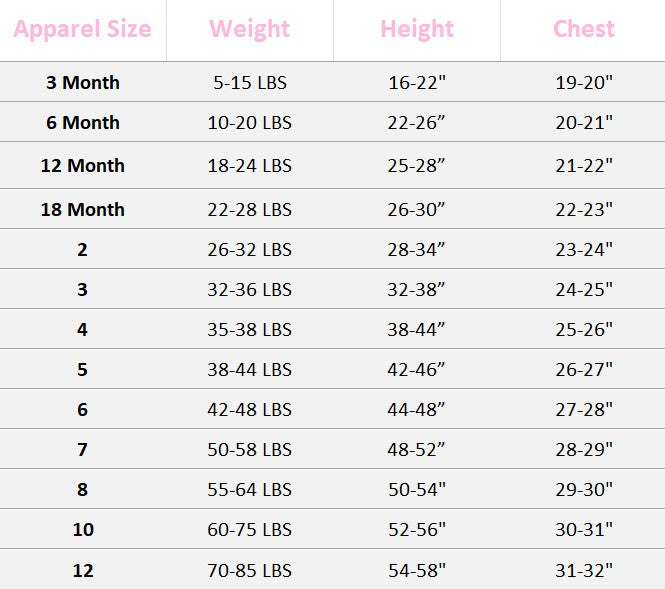Select the Height column header
The width and height of the screenshot is (665, 589).
pyautogui.click(x=417, y=29)
